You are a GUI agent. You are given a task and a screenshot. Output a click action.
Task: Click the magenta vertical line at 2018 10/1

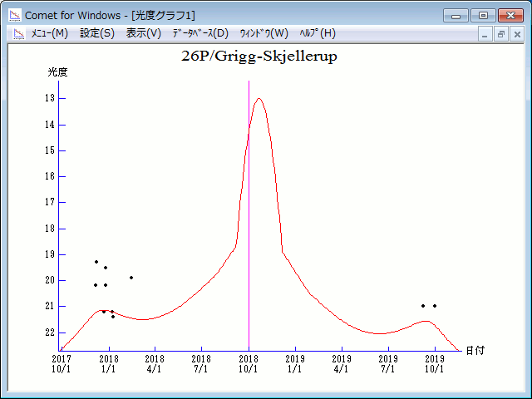[x=249, y=216]
